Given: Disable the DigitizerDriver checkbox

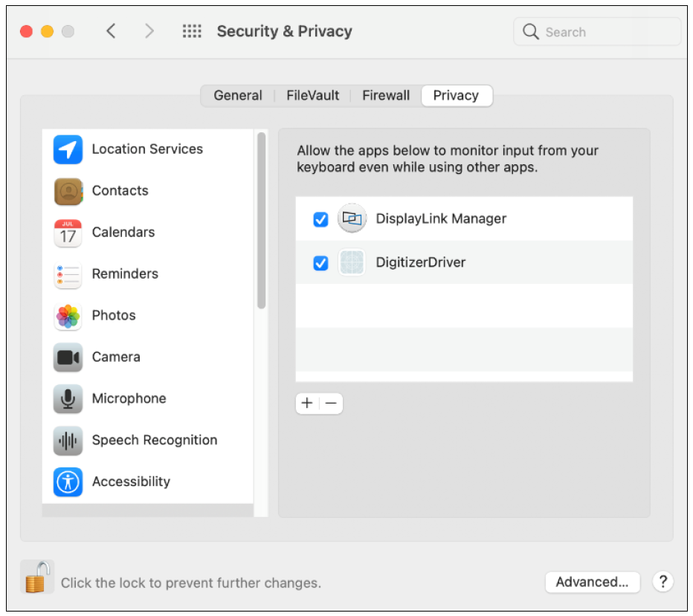Looking at the screenshot, I should pos(320,263).
